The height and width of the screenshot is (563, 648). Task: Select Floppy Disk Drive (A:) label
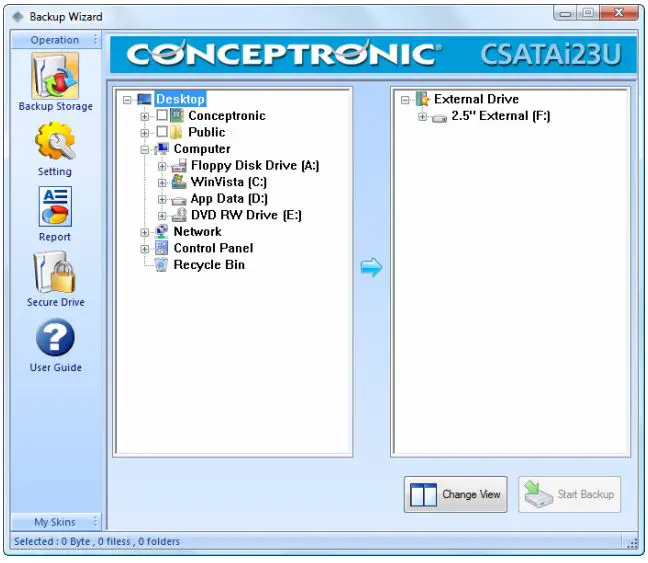coord(255,165)
